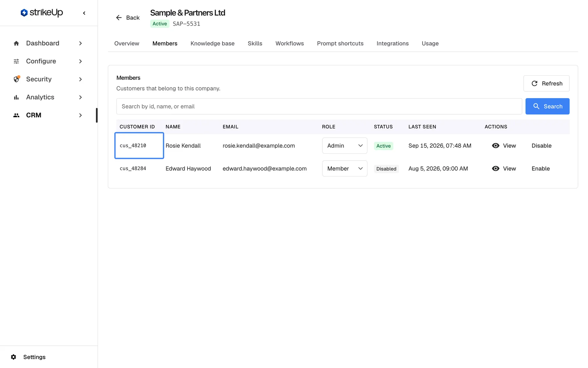Go to the Skills tab
The height and width of the screenshot is (368, 588).
click(255, 44)
